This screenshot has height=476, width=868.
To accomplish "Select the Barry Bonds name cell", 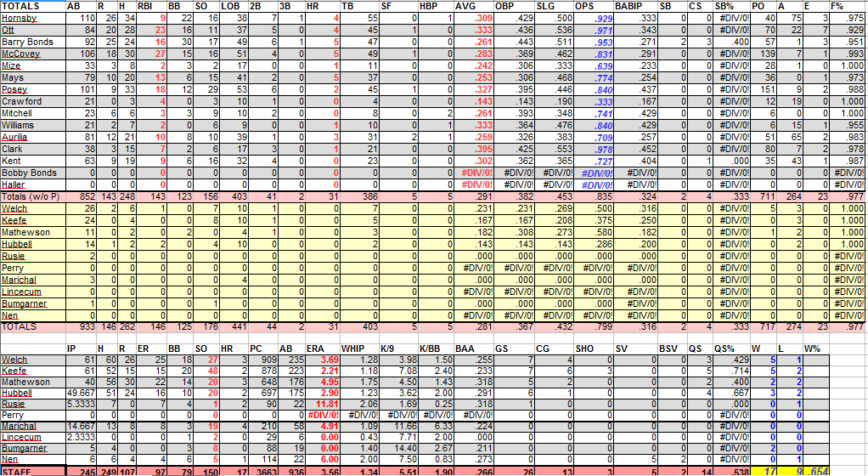I will [32, 42].
